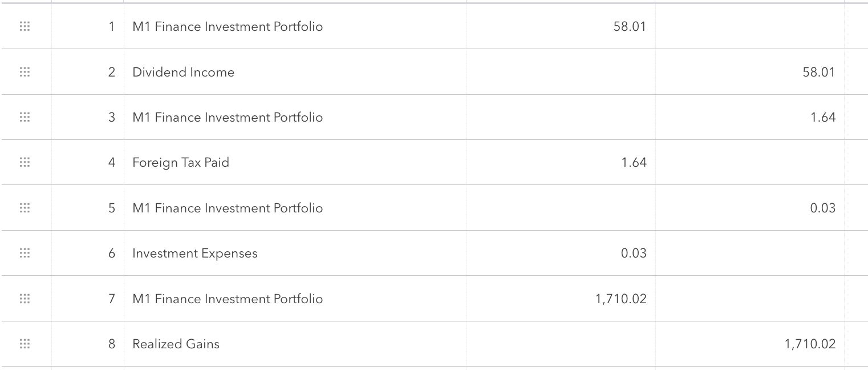Viewport: 868px width, 370px height.
Task: Click drag handle icon on row 5
Action: 25,208
